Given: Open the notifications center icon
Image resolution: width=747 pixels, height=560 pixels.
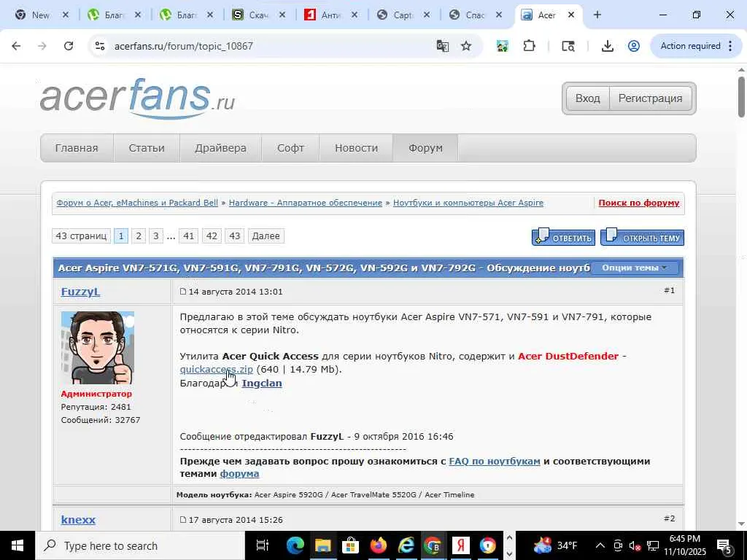Looking at the screenshot, I should point(724,545).
